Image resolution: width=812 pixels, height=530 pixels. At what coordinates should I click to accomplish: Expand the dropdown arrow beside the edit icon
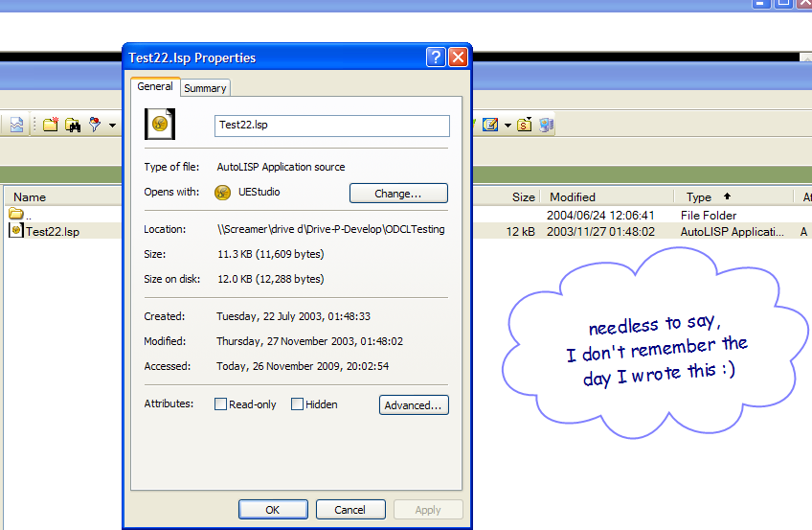(x=507, y=126)
